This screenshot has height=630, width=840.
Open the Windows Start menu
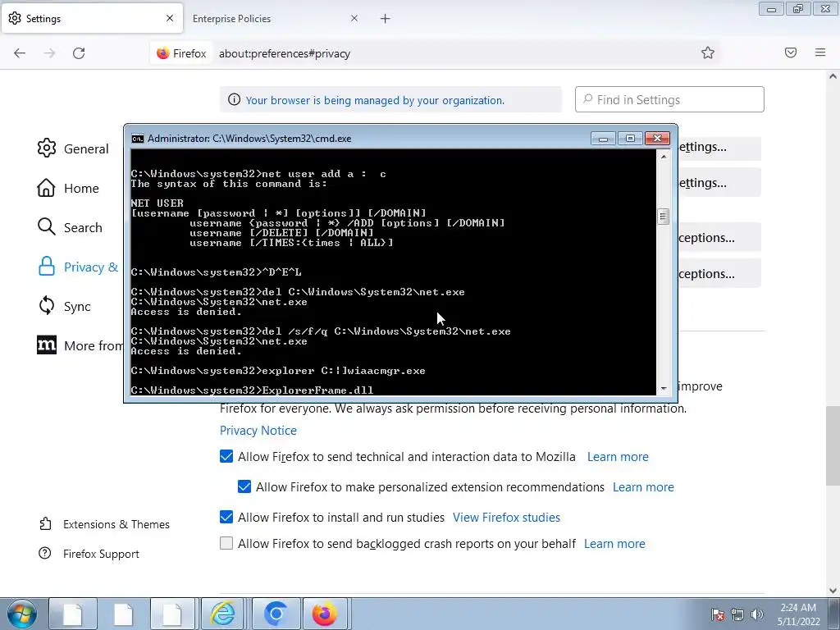(21, 614)
